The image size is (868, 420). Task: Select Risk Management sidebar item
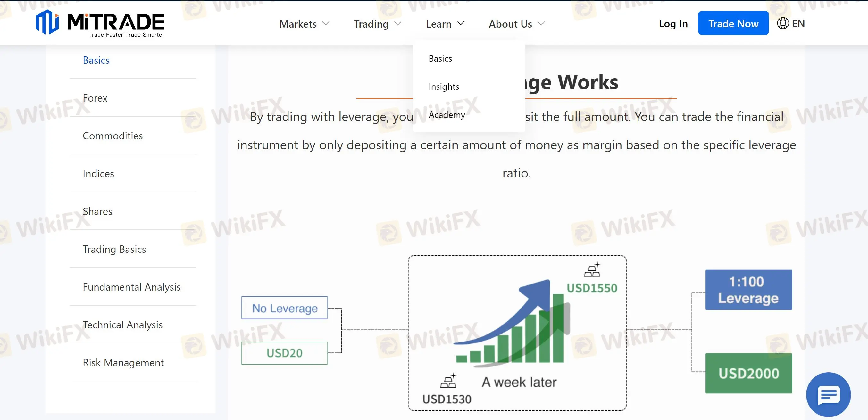pos(123,362)
